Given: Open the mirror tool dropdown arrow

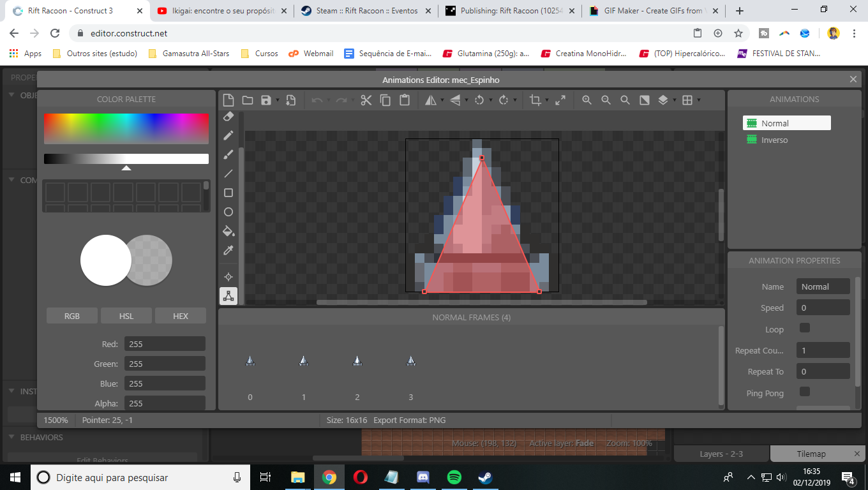Looking at the screenshot, I should (442, 100).
